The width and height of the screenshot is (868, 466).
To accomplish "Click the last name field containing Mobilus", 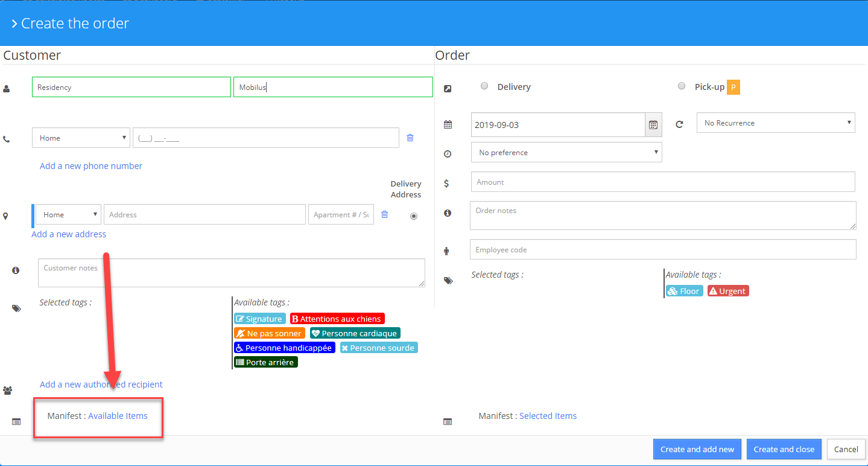I will 333,87.
